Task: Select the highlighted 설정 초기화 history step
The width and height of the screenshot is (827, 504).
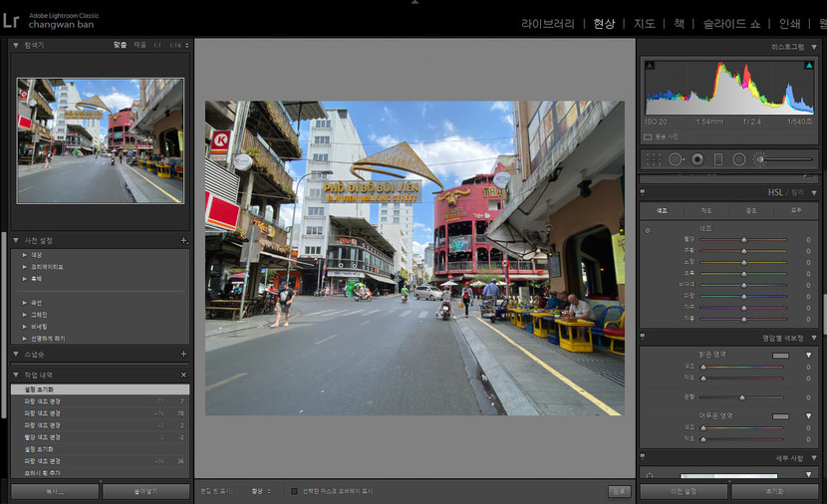Action: pos(101,389)
